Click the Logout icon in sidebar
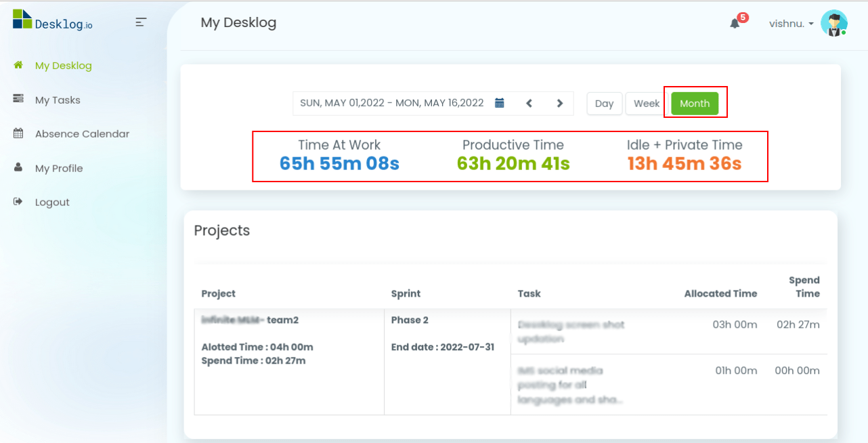This screenshot has height=443, width=868. pyautogui.click(x=17, y=201)
